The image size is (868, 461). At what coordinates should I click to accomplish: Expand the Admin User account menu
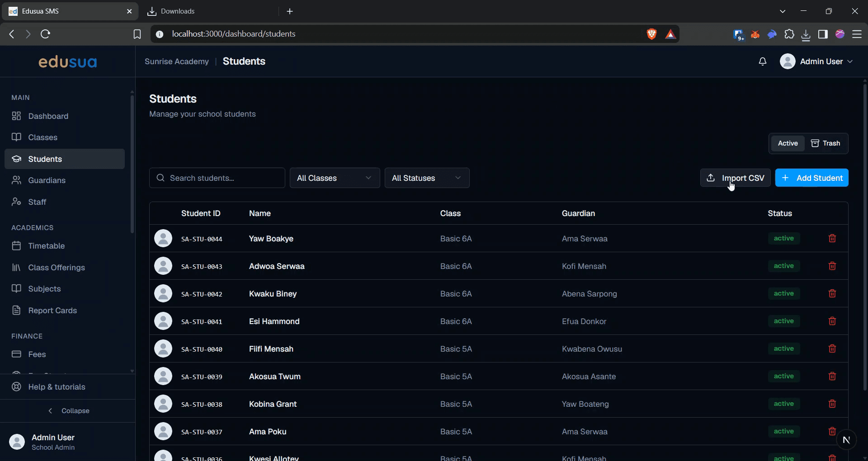pos(816,61)
